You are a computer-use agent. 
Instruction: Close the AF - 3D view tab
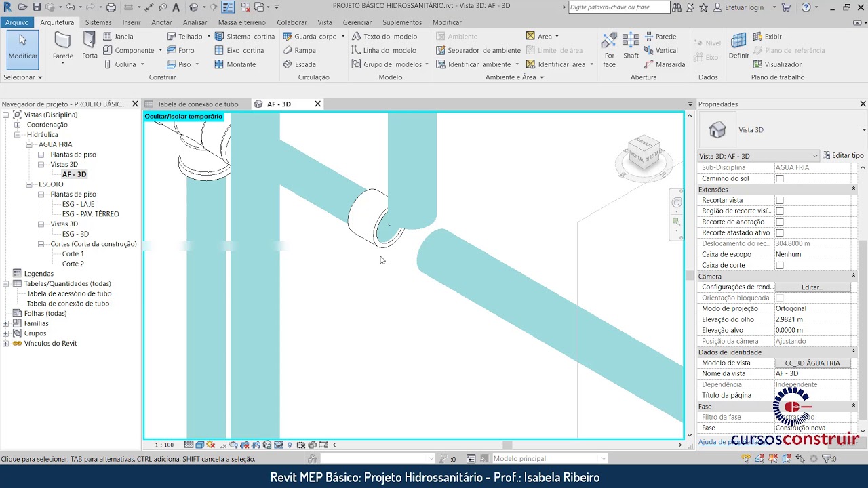[317, 104]
